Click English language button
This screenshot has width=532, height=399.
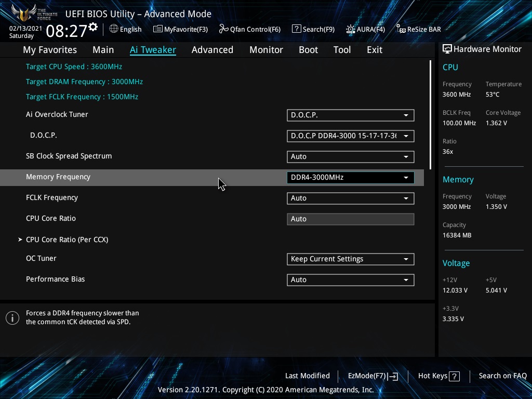click(x=130, y=30)
